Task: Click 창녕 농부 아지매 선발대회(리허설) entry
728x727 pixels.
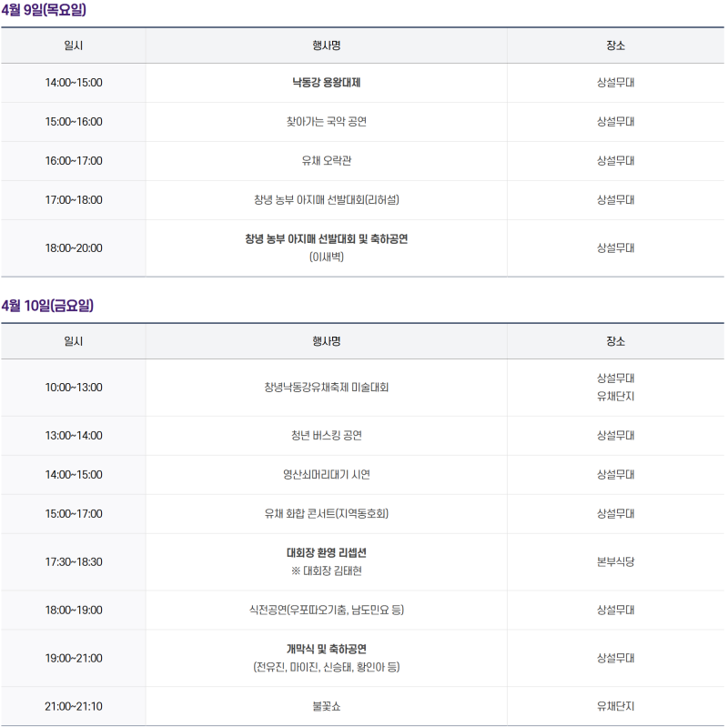Action: pos(326,200)
